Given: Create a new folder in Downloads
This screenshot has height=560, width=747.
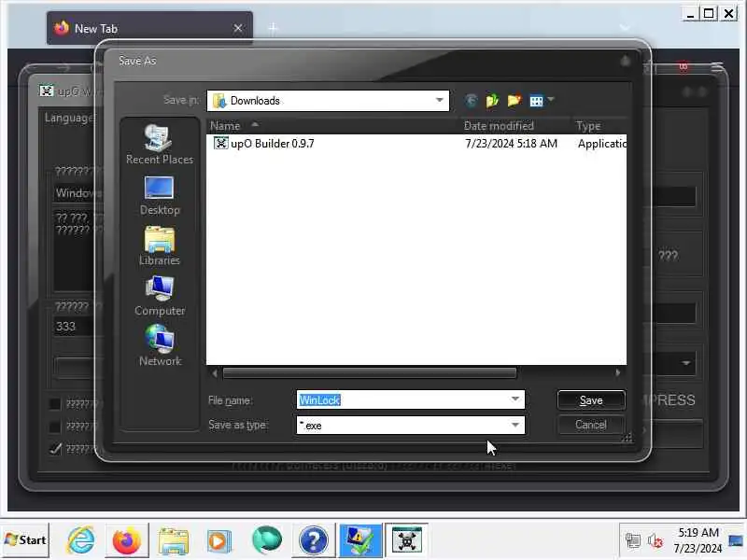Looking at the screenshot, I should pyautogui.click(x=514, y=101).
